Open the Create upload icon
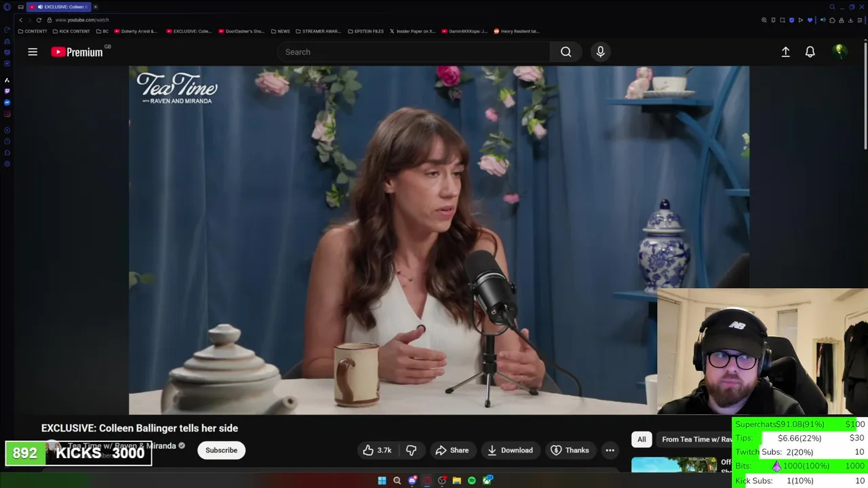The image size is (868, 488). 785,52
